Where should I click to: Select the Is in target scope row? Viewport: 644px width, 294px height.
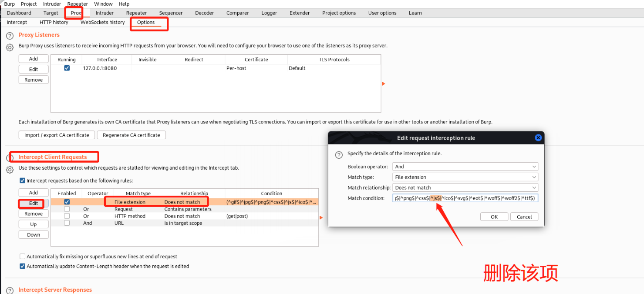(185, 223)
